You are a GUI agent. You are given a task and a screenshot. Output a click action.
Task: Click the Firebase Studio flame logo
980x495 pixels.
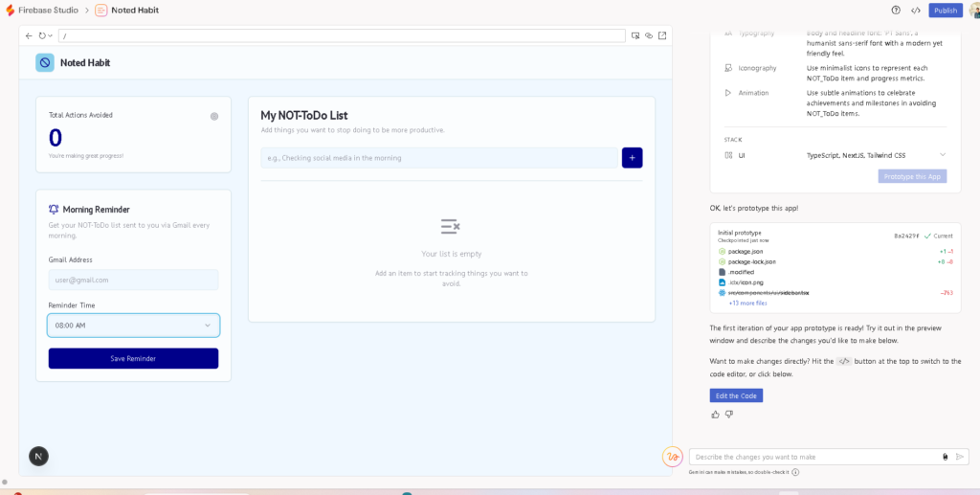pyautogui.click(x=10, y=10)
